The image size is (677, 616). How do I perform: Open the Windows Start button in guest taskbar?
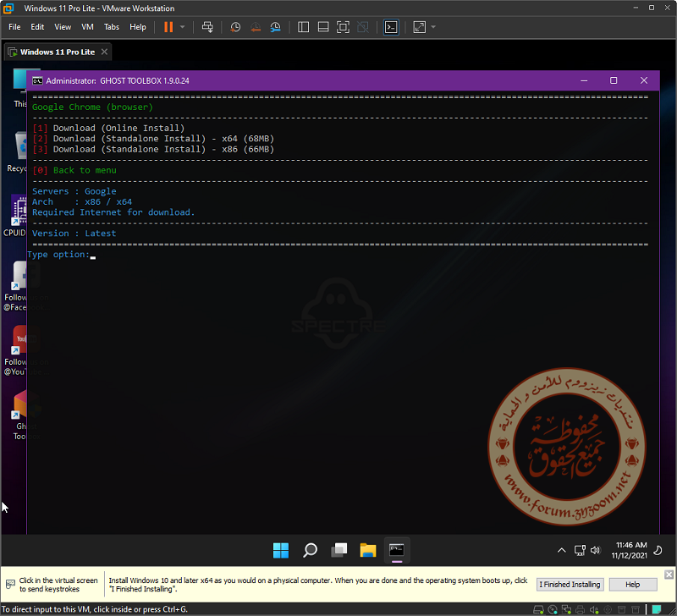tap(281, 550)
